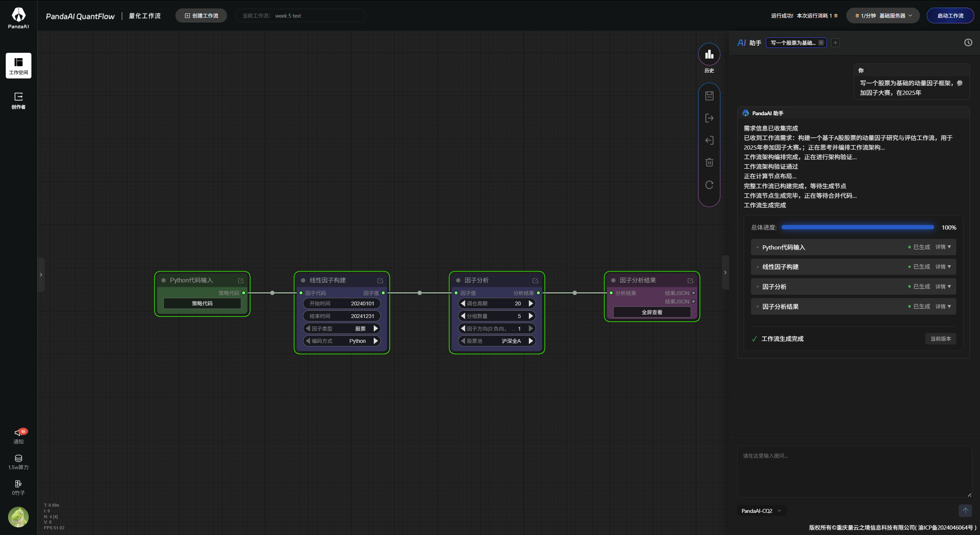This screenshot has width=980, height=535.
Task: Increase 调仓周期 with right arrow
Action: click(531, 303)
